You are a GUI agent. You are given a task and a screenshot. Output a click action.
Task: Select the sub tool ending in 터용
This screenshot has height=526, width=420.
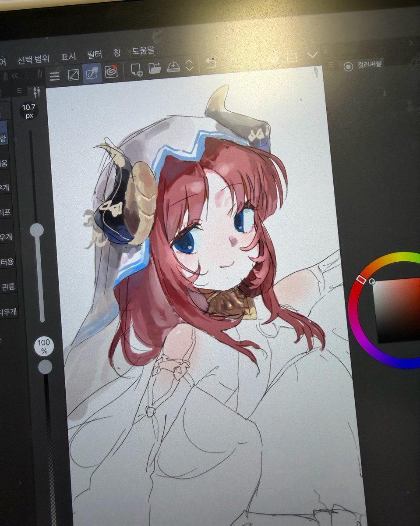pos(7,262)
